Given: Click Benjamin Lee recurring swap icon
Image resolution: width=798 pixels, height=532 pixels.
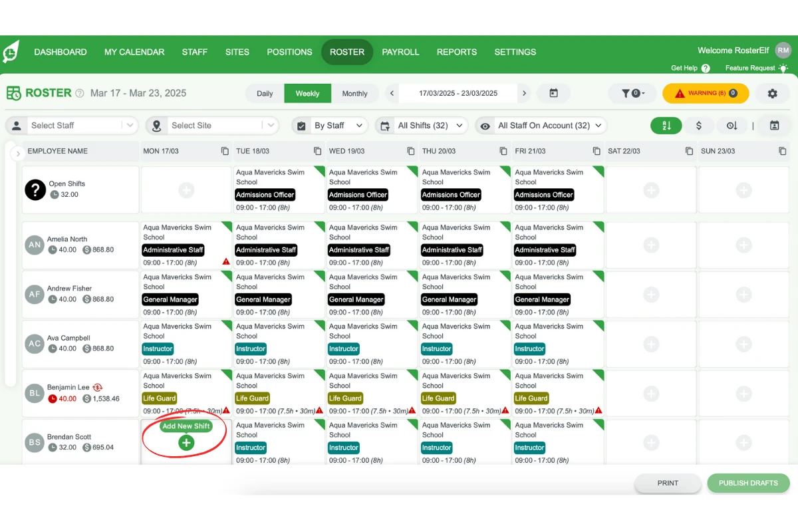Looking at the screenshot, I should [98, 387].
